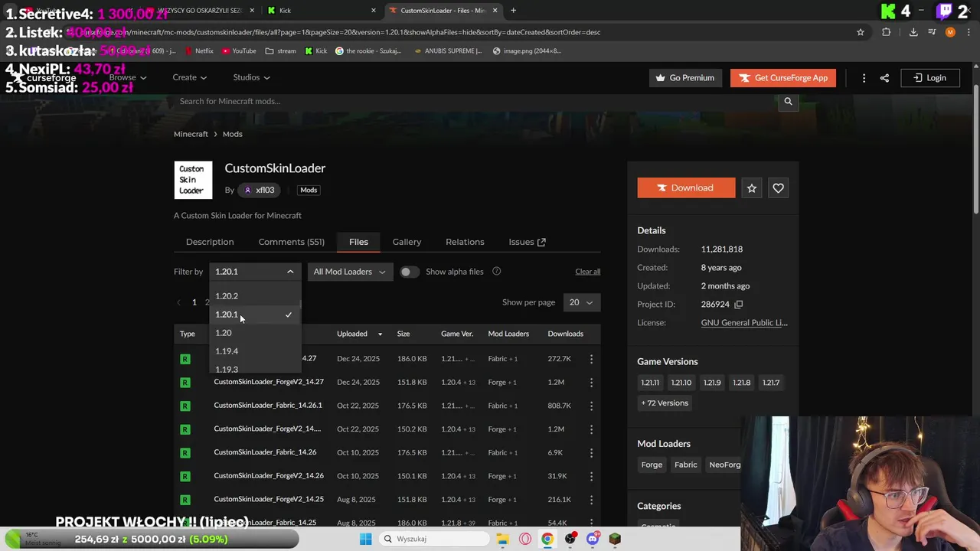Image resolution: width=980 pixels, height=551 pixels.
Task: Select version 1.20.2 from the dropdown list
Action: point(255,296)
